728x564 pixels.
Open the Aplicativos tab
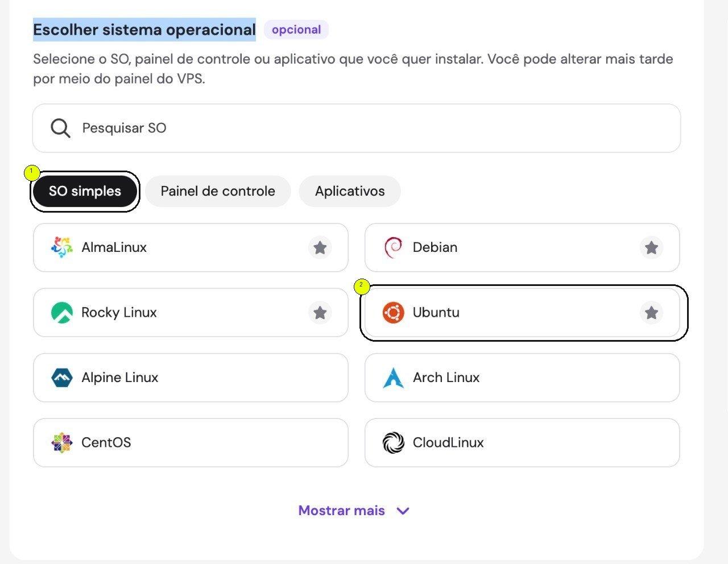(350, 191)
